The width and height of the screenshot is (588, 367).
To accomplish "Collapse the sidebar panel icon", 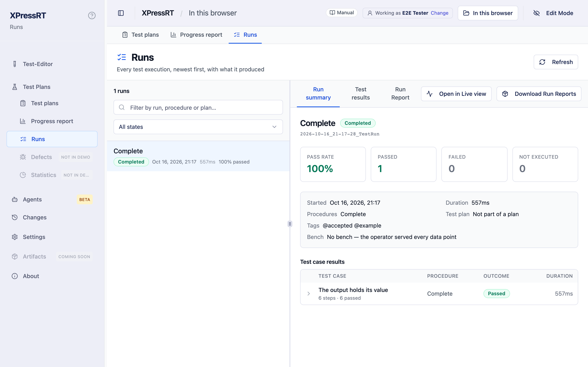I will point(121,13).
